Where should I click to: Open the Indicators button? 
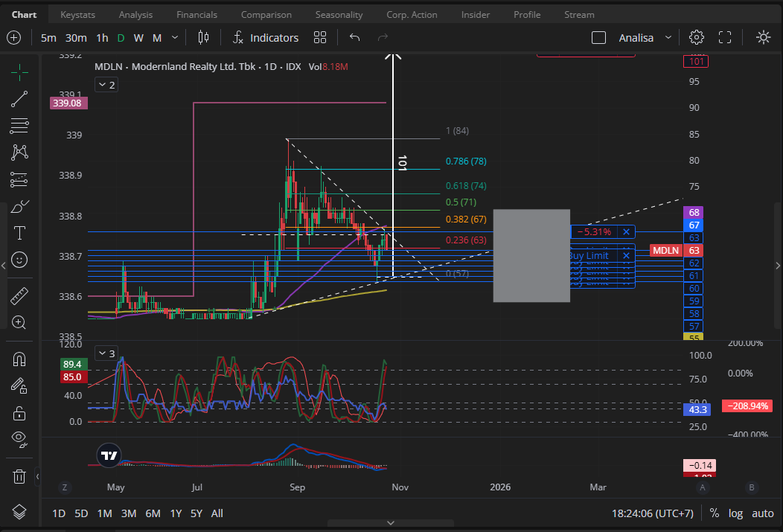265,37
